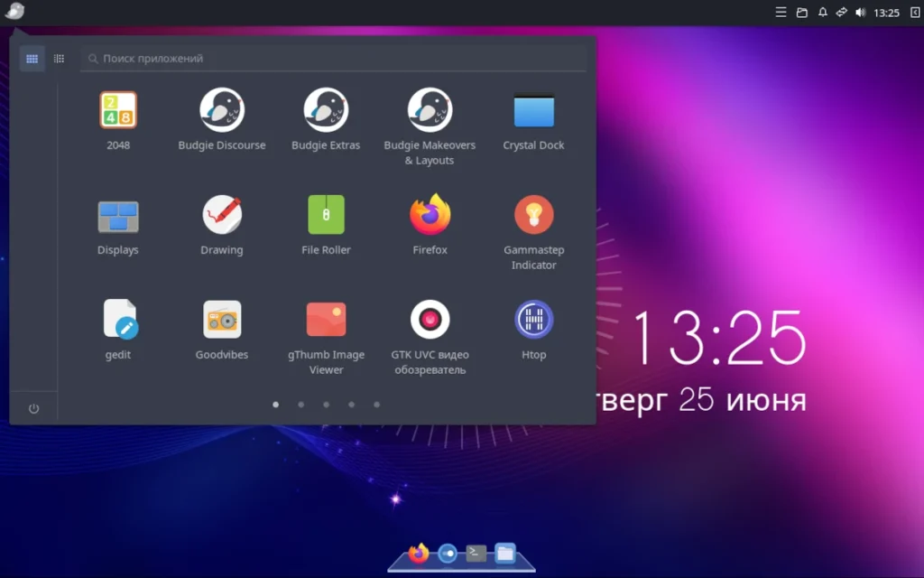Click the 13:25 panel clock

[886, 13]
